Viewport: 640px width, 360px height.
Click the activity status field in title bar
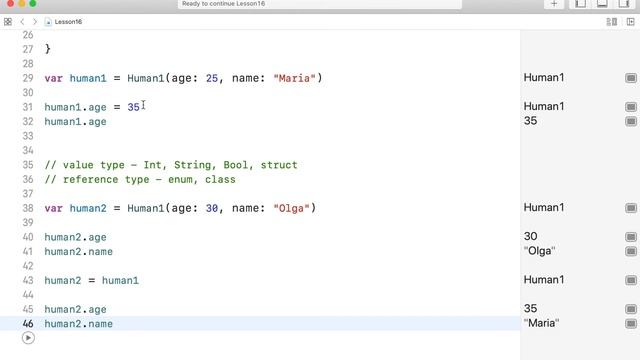pyautogui.click(x=320, y=4)
